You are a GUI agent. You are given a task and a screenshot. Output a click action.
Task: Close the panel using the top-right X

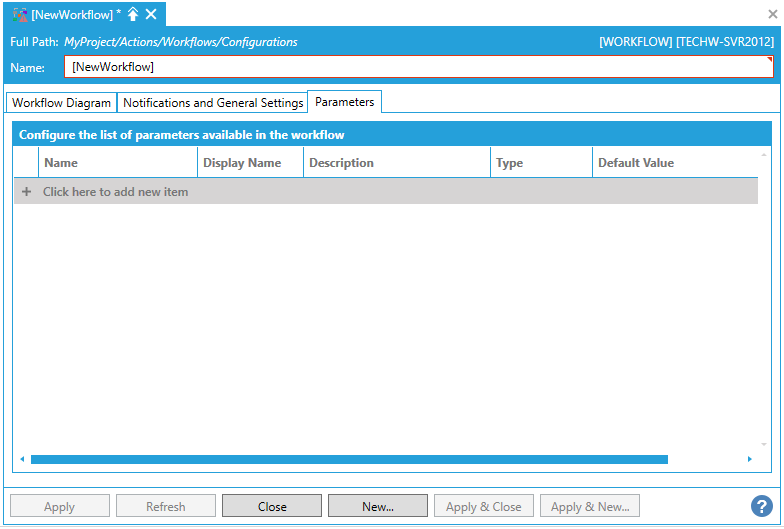click(x=772, y=14)
